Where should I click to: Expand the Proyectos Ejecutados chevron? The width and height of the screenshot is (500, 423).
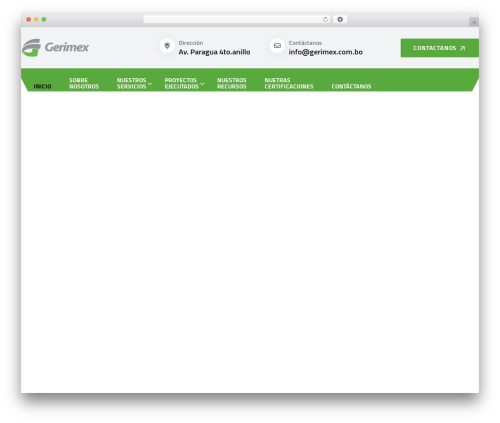[x=202, y=84]
